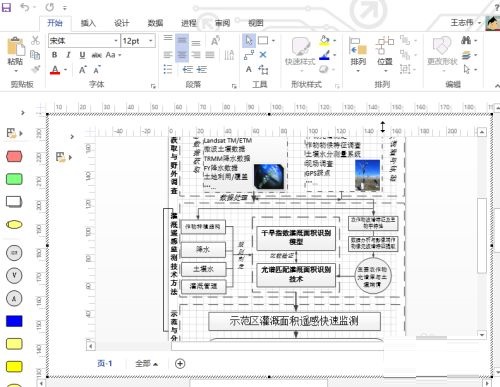Select red rounded rectangle stencil shape

tap(14, 156)
